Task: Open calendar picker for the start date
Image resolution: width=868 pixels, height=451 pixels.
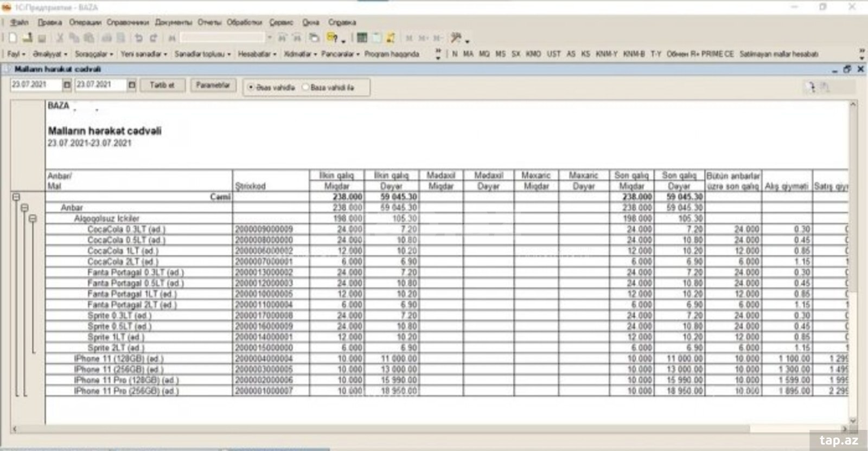Action: click(x=67, y=85)
